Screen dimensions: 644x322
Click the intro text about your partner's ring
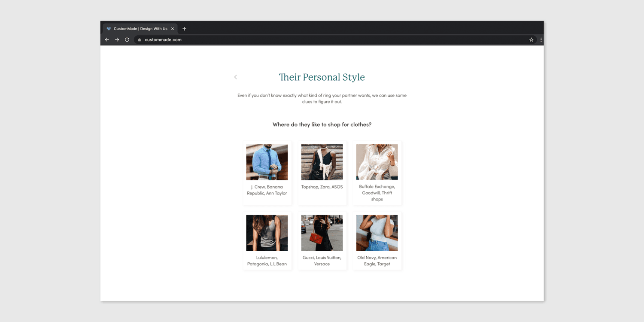[322, 98]
